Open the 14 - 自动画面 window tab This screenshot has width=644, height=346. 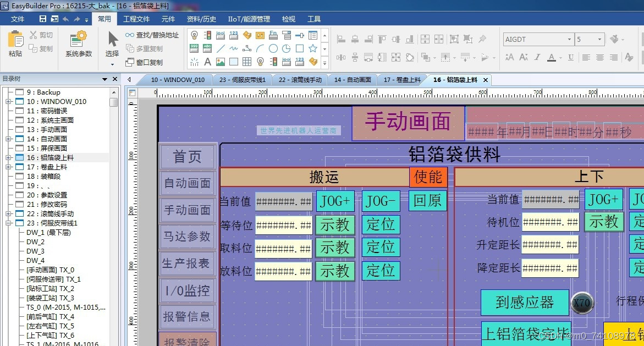[353, 80]
